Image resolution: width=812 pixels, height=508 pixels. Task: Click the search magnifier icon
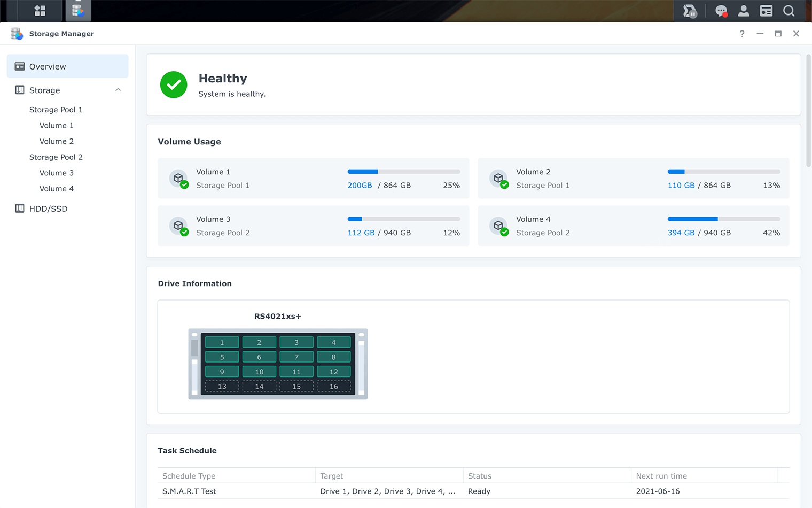[x=789, y=11]
